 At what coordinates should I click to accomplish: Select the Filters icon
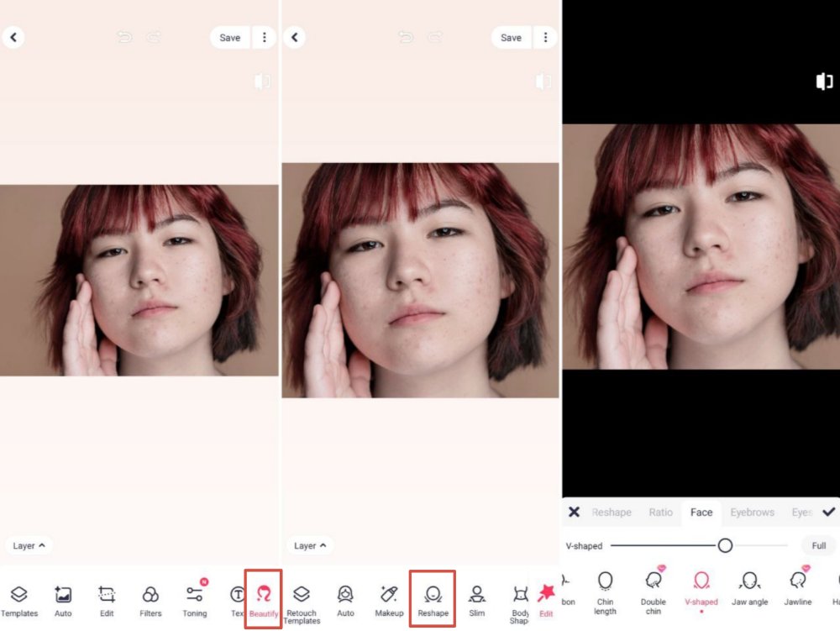click(150, 599)
